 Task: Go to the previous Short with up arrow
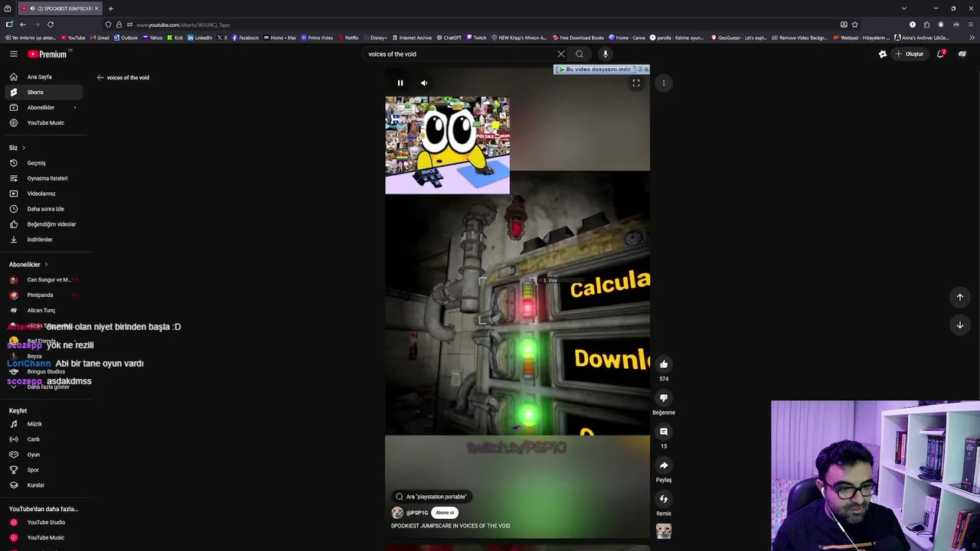[x=960, y=297]
